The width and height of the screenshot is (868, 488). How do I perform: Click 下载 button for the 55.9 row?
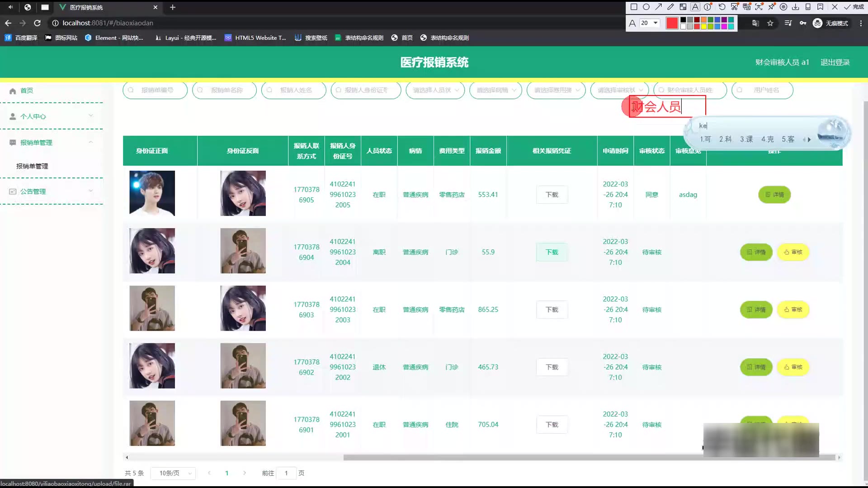point(552,252)
